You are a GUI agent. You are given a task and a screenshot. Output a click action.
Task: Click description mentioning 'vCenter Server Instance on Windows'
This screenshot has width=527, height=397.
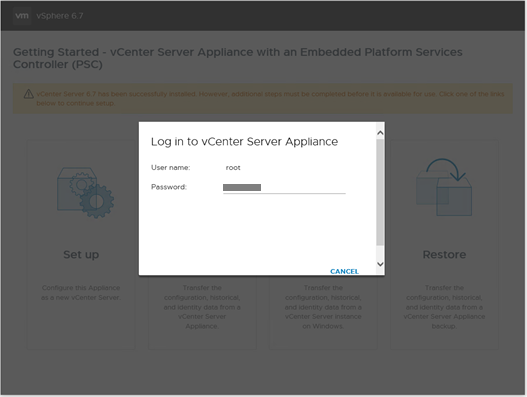(323, 307)
